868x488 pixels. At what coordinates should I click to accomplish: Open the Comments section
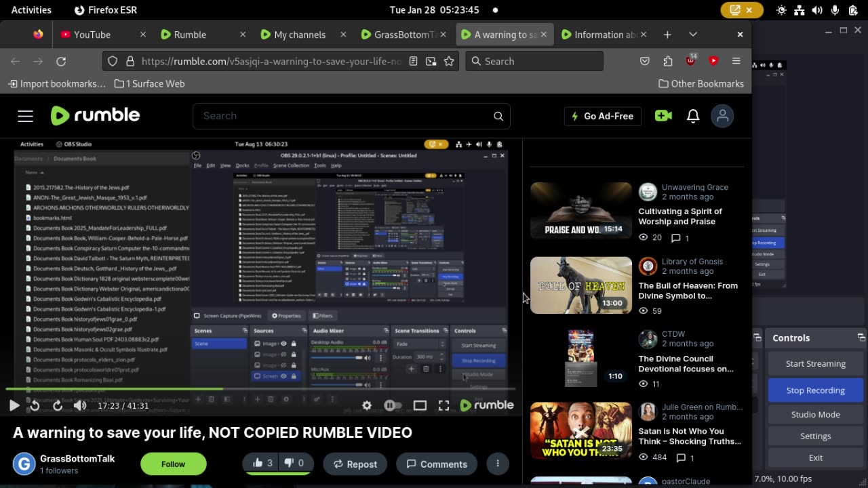[437, 464]
